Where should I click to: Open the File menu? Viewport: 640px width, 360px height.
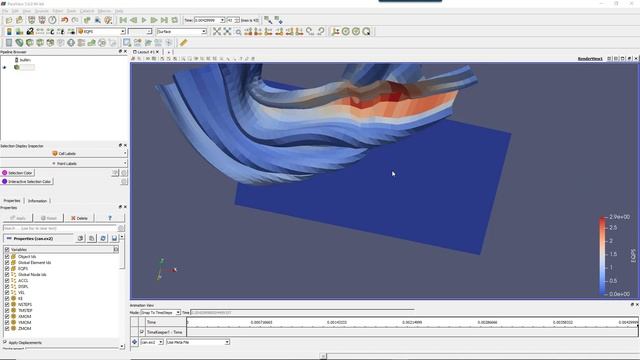pyautogui.click(x=5, y=11)
